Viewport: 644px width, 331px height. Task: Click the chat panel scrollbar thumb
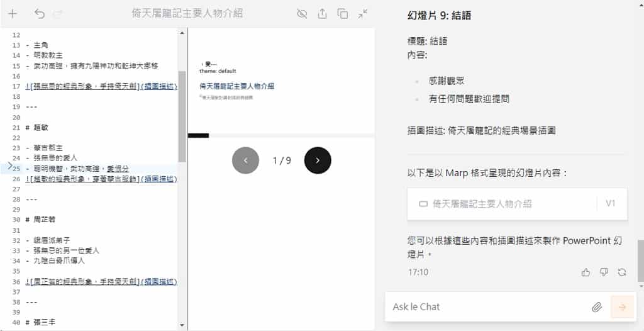coord(641,261)
